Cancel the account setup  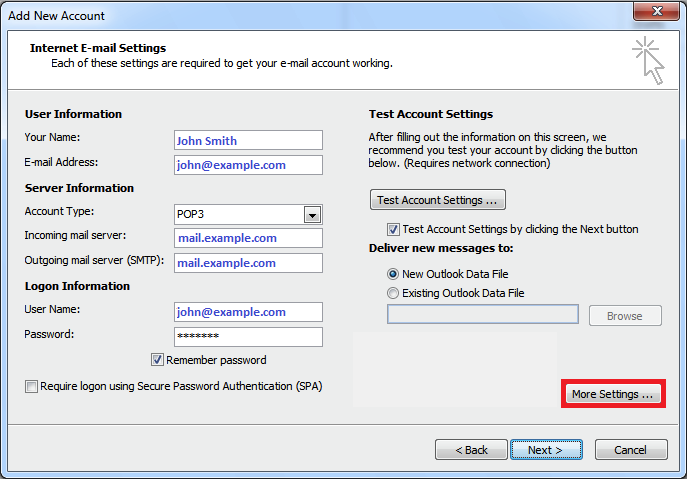click(x=631, y=450)
